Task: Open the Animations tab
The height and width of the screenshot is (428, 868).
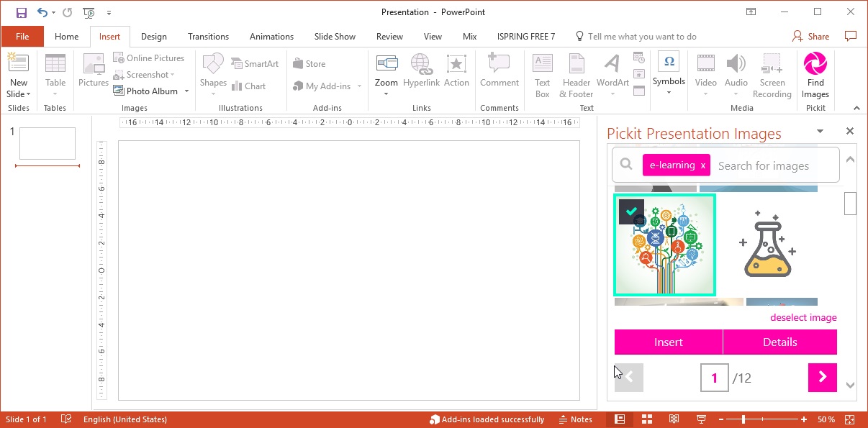Action: pyautogui.click(x=271, y=37)
